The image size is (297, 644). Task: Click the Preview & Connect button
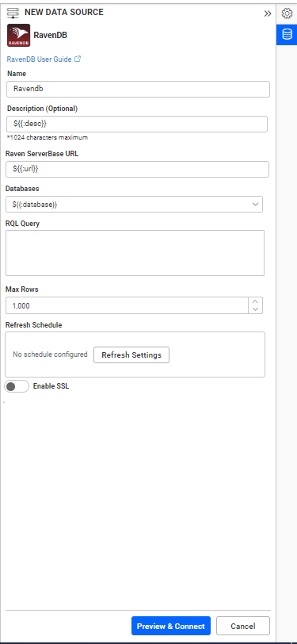(x=170, y=627)
